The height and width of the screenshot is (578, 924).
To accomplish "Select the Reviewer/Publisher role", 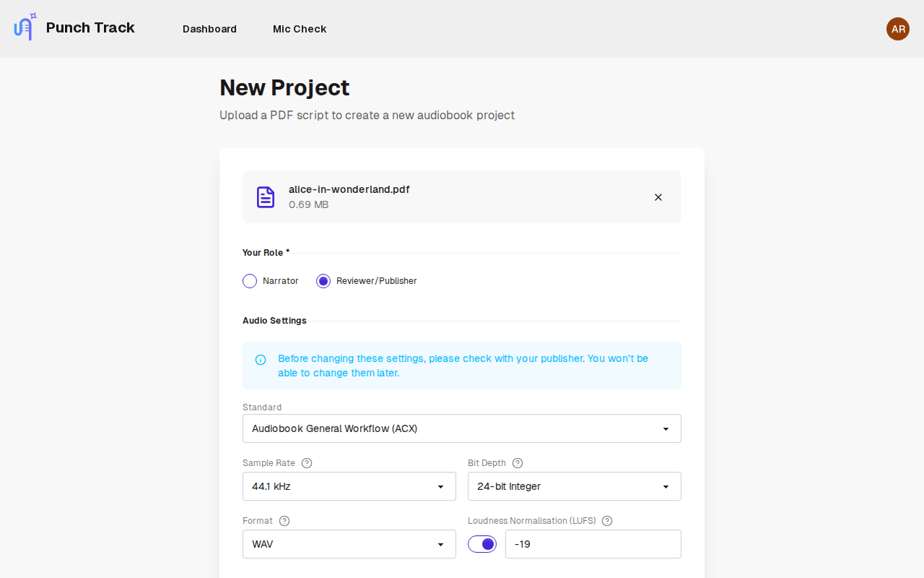I will pyautogui.click(x=323, y=281).
